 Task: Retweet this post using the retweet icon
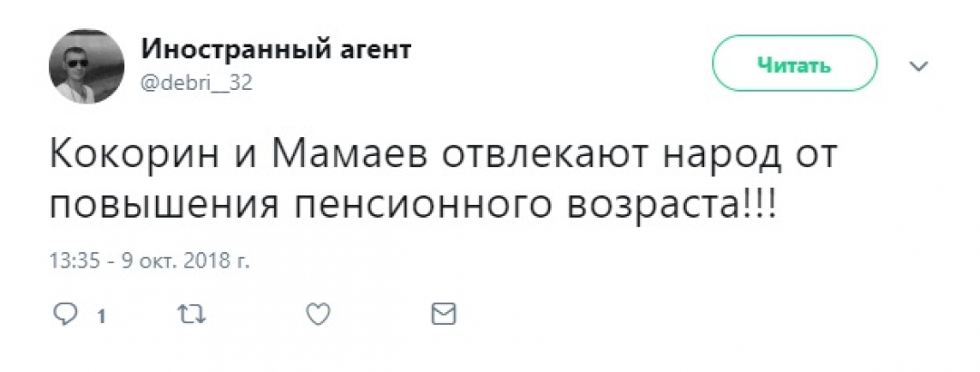[x=191, y=315]
